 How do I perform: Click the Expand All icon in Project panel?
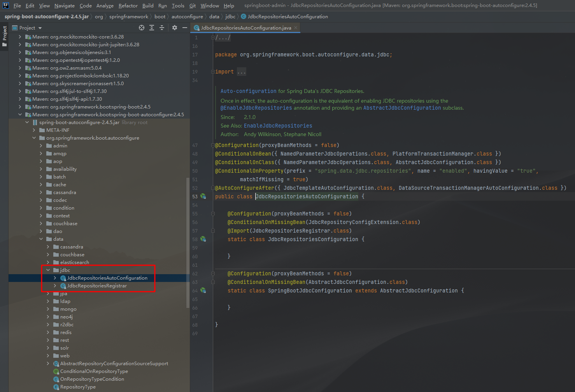152,28
